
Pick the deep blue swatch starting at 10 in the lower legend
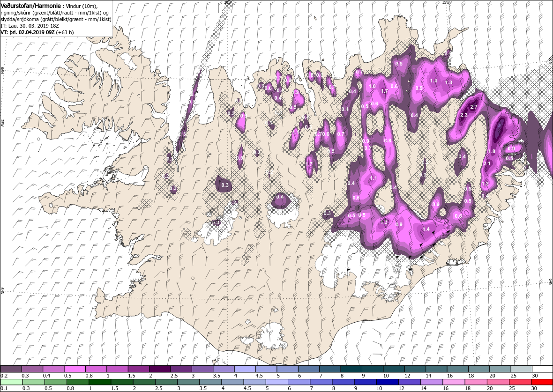point(387,382)
